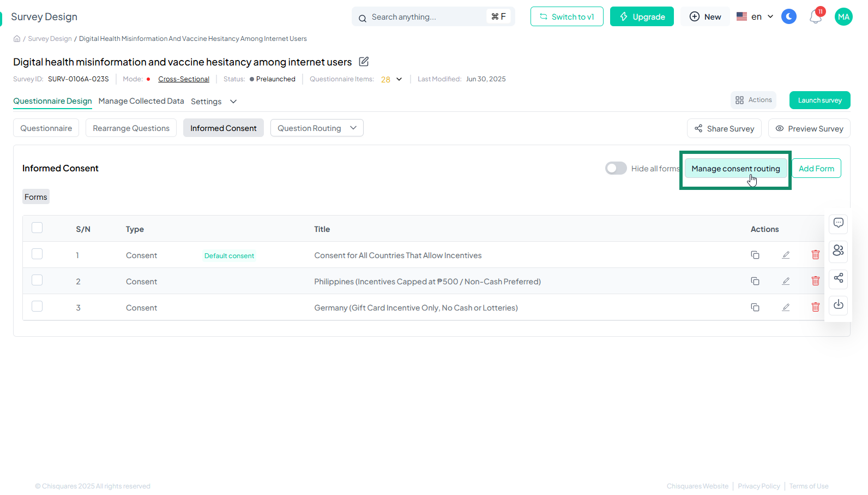Toggle dark mode moon icon
The height and width of the screenshot is (495, 868).
788,17
